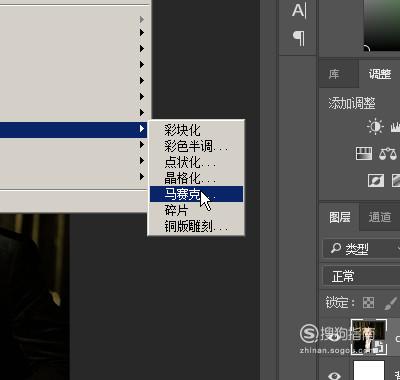The width and height of the screenshot is (400, 380).
Task: Choose 晶格化... from the submenu
Action: pos(196,178)
